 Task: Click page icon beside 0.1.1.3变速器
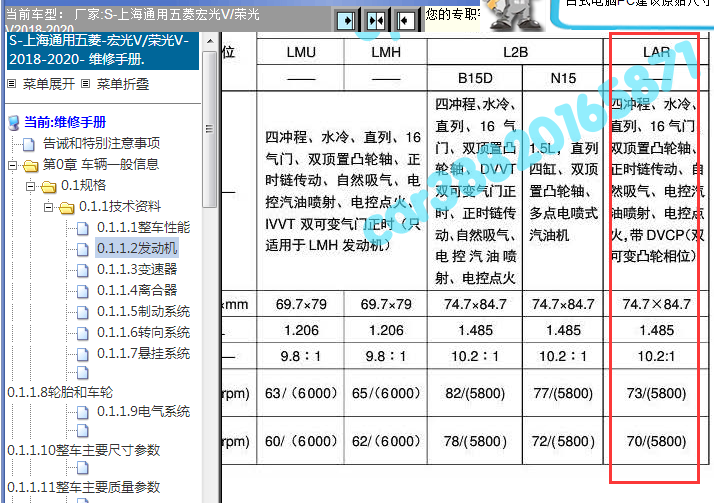[82, 270]
